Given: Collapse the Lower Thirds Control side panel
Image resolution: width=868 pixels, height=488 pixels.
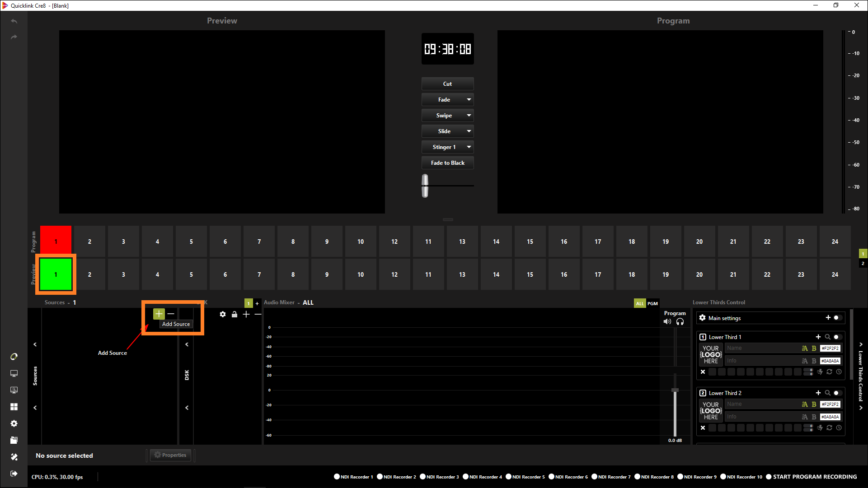Looking at the screenshot, I should [x=861, y=344].
